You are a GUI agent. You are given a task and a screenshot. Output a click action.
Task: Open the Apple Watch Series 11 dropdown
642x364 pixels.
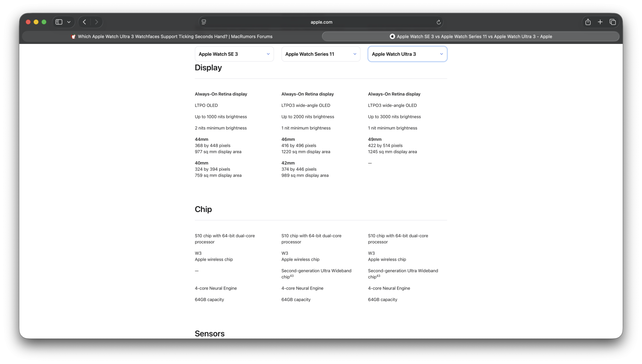(x=321, y=54)
